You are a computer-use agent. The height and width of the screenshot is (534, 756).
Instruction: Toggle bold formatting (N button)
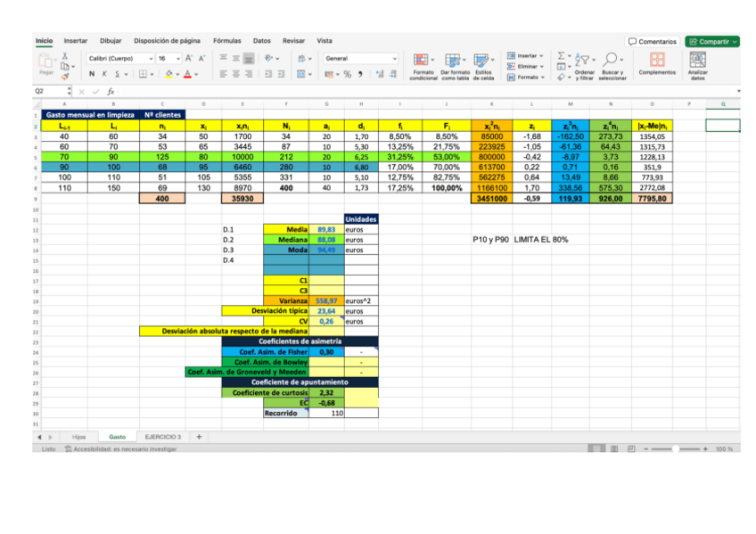[x=92, y=74]
